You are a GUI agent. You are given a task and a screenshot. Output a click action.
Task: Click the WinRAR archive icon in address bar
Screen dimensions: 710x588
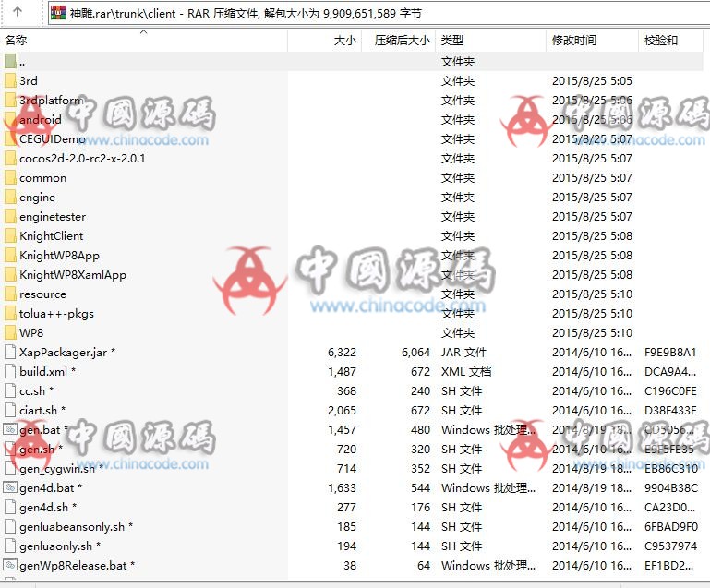pos(57,13)
